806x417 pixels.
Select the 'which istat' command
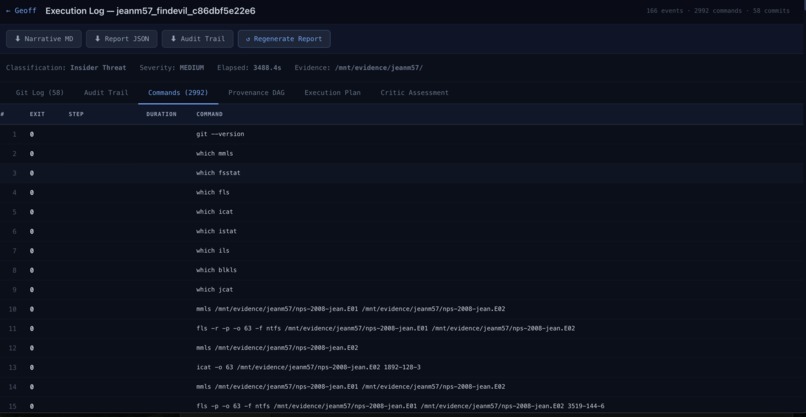point(403,231)
